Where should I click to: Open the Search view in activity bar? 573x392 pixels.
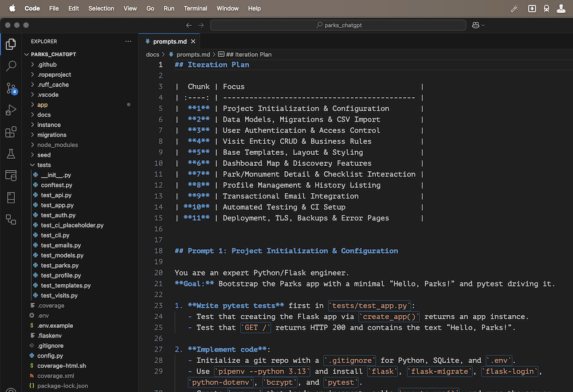(11, 66)
